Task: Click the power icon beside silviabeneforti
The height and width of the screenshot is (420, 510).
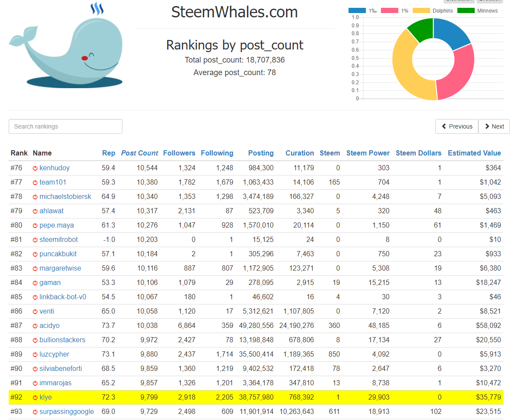Action: 35,369
